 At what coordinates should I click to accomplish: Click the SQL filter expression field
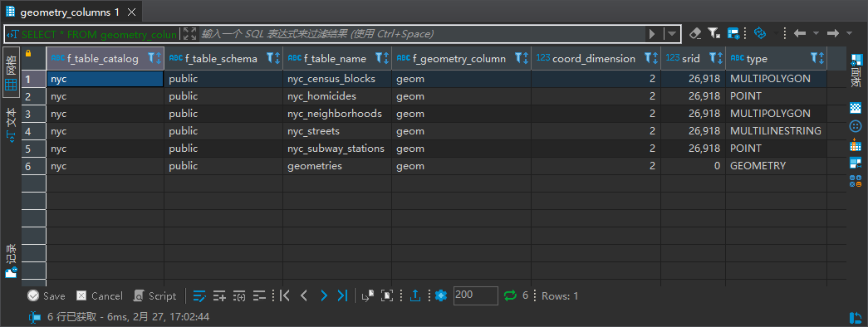422,34
